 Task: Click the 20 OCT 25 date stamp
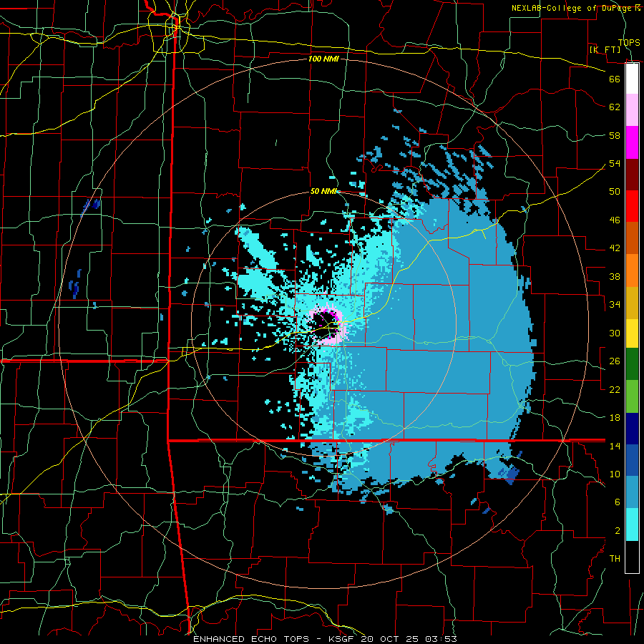click(x=390, y=639)
